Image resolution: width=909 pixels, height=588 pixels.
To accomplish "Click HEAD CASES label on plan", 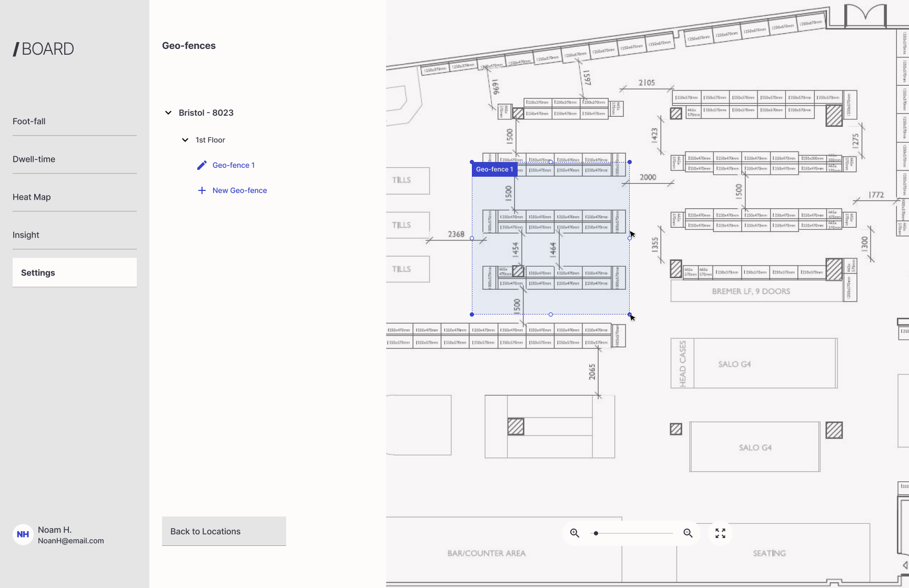I will 683,364.
